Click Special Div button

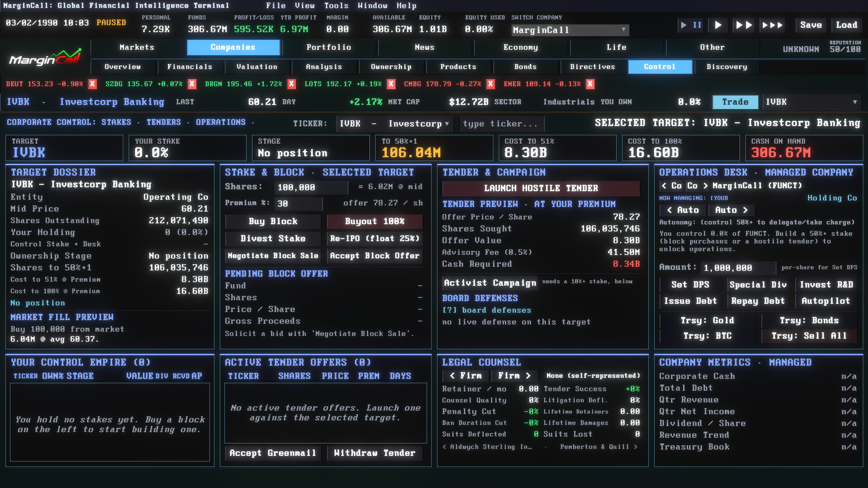758,285
